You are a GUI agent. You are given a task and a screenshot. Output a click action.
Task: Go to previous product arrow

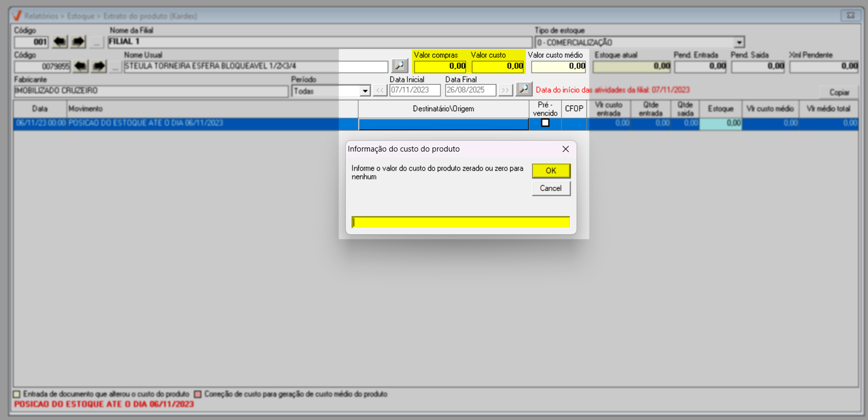80,66
